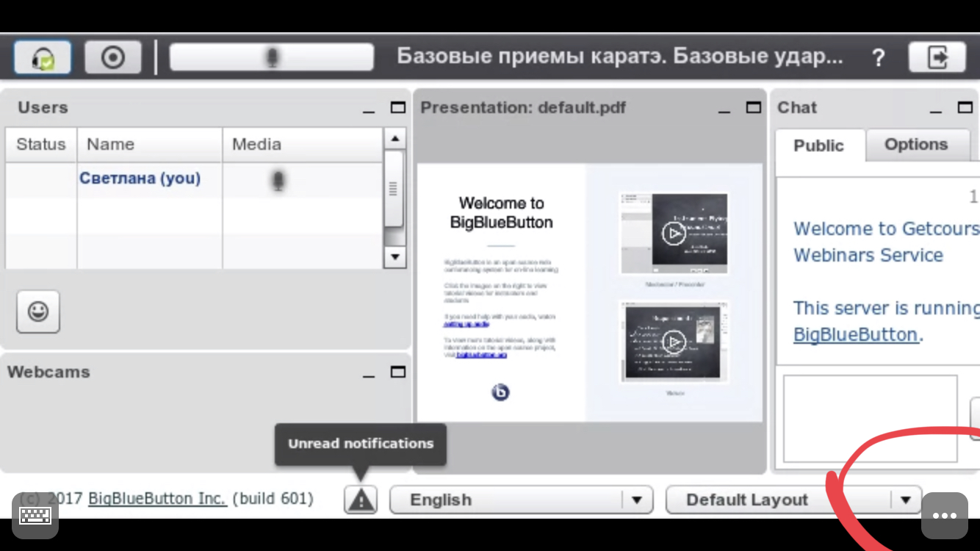This screenshot has height=551, width=980.
Task: Minimize the Chat panel
Action: tap(935, 111)
